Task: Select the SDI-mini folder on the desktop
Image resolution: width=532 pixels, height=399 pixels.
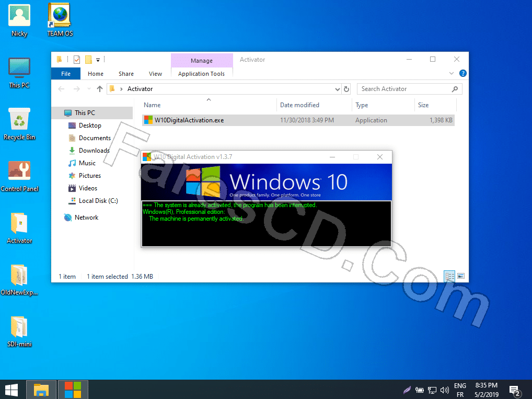Action: tap(19, 331)
